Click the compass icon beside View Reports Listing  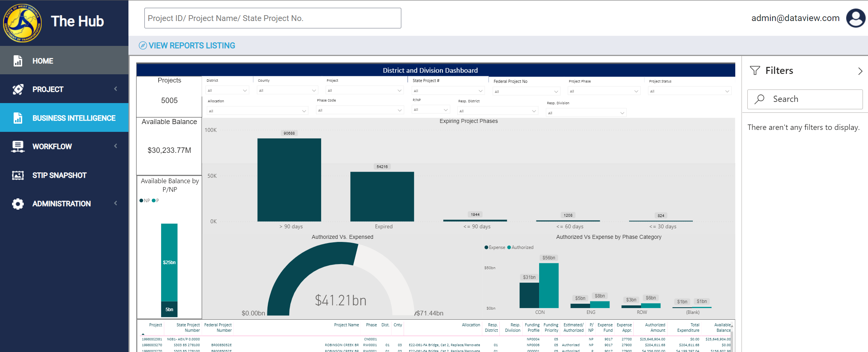[143, 46]
